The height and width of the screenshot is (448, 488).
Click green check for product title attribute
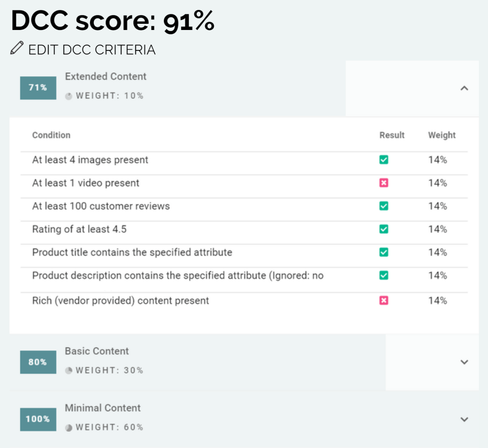click(384, 252)
